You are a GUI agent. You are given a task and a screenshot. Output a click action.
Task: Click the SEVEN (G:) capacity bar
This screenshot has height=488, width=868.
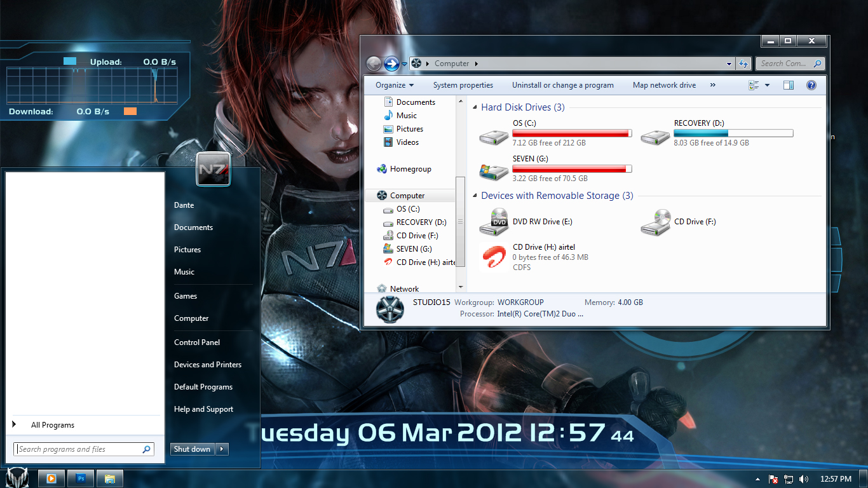point(572,169)
